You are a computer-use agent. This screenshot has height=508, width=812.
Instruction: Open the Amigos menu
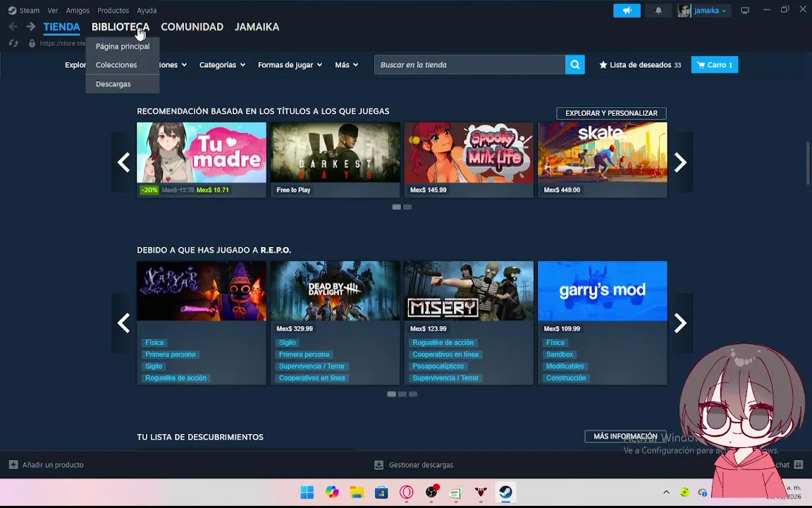coord(78,11)
